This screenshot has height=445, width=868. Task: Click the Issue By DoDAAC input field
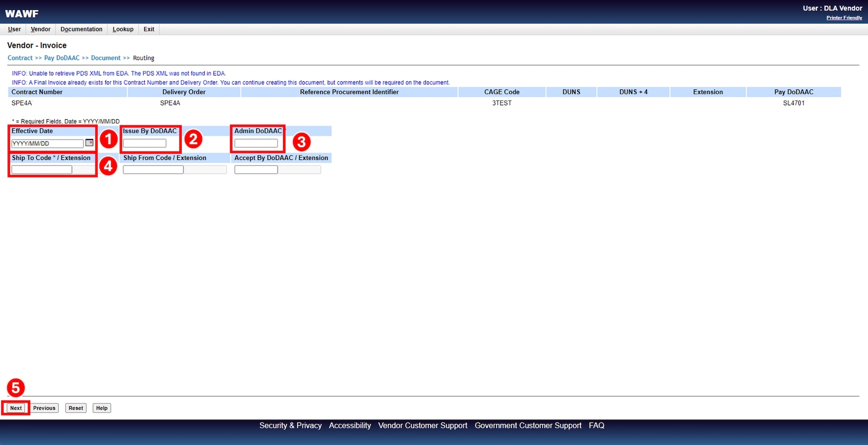click(x=145, y=143)
